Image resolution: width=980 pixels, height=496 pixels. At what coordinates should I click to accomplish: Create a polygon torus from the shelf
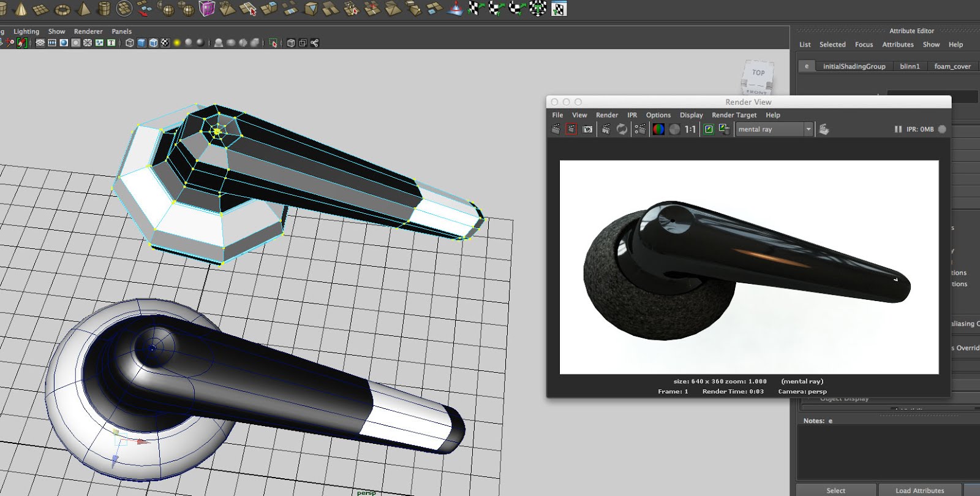[x=62, y=9]
